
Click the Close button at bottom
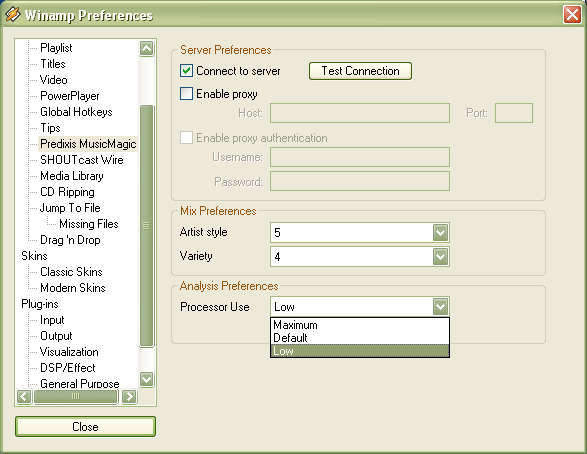pos(85,427)
